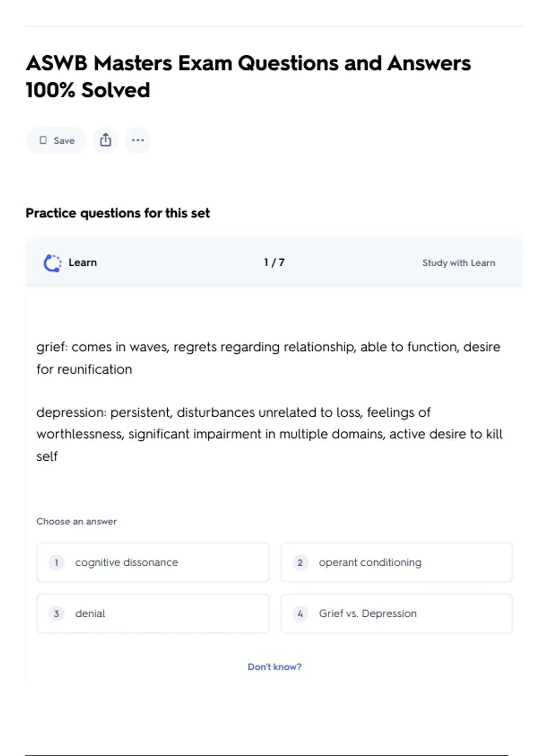Viewport: 534px width, 756px height.
Task: Click the "Save" text label
Action: tap(64, 141)
